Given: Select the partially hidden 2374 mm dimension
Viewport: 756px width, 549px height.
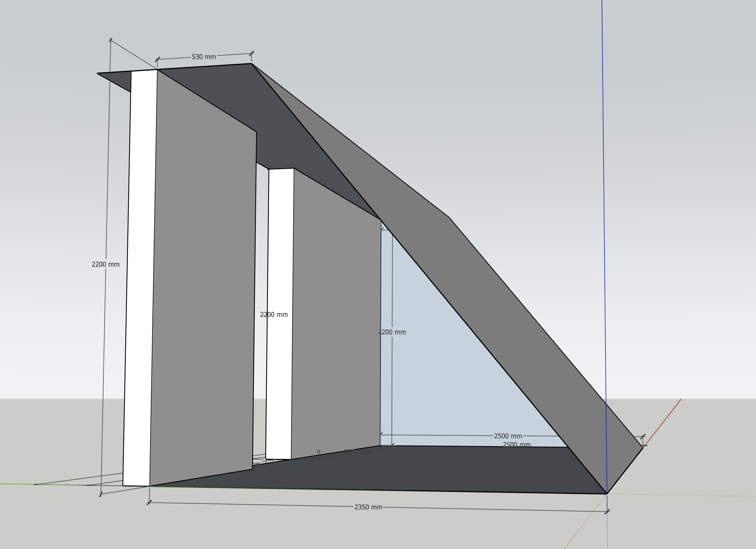Looking at the screenshot, I should [358, 452].
